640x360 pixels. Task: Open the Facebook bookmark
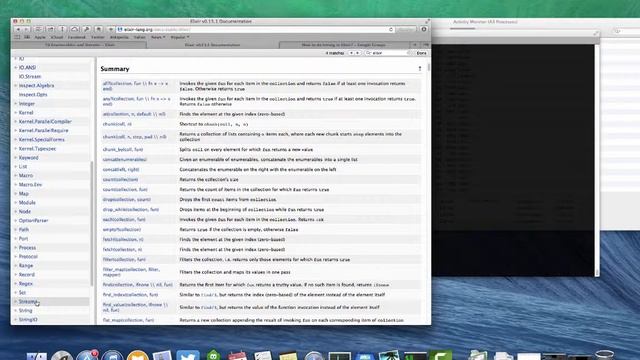click(77, 37)
